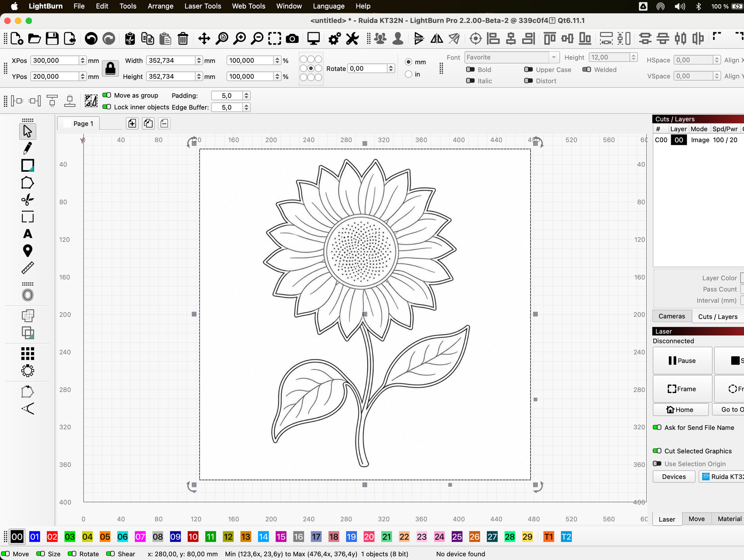
Task: Toggle Ask for Send File Name
Action: pyautogui.click(x=657, y=427)
